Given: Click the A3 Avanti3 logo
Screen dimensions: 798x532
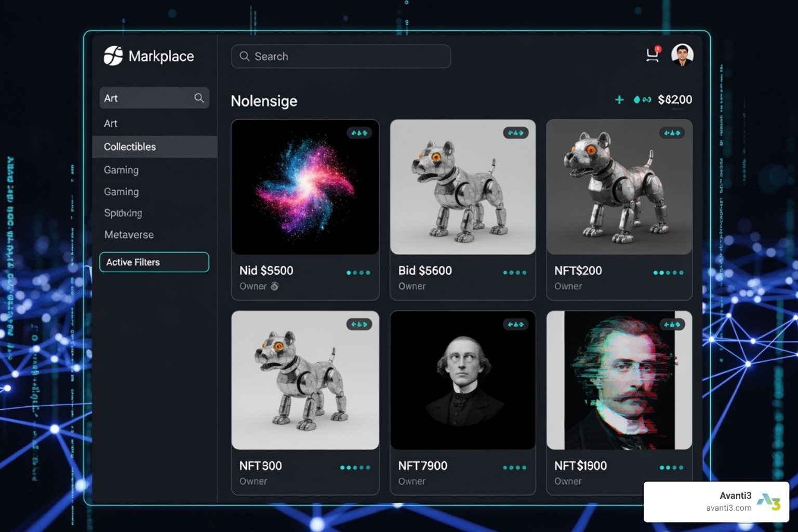Looking at the screenshot, I should [x=768, y=502].
